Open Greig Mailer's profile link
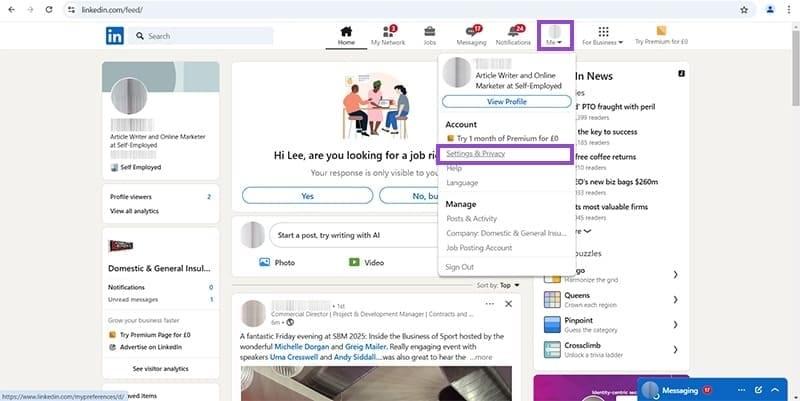Image resolution: width=800 pixels, height=401 pixels. click(x=366, y=347)
